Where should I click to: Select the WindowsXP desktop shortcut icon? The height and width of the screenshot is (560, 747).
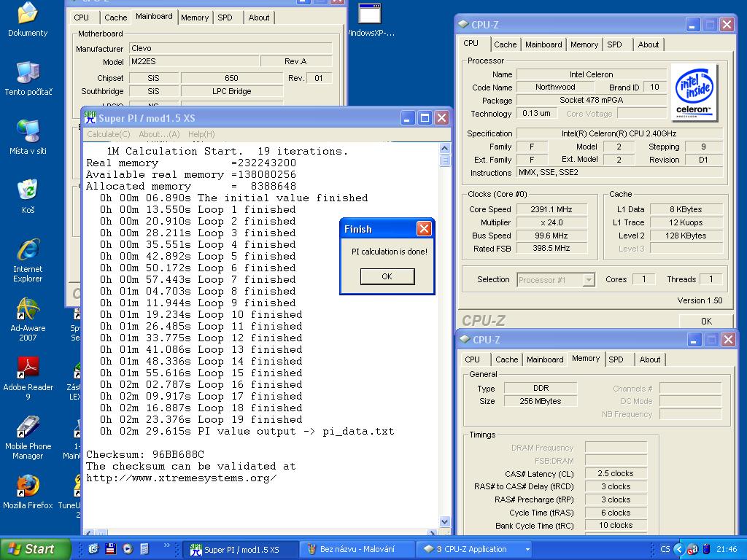point(370,19)
